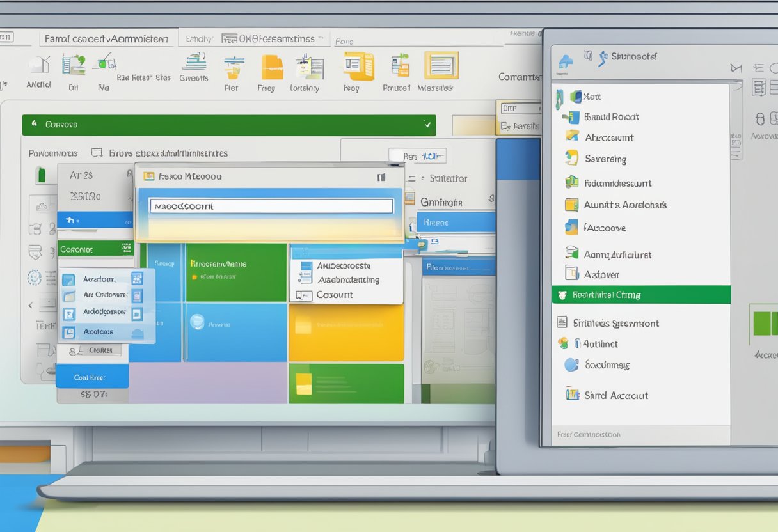
Task: Click the yellow 'Fraog' document icon in ribbon
Action: tap(272, 68)
